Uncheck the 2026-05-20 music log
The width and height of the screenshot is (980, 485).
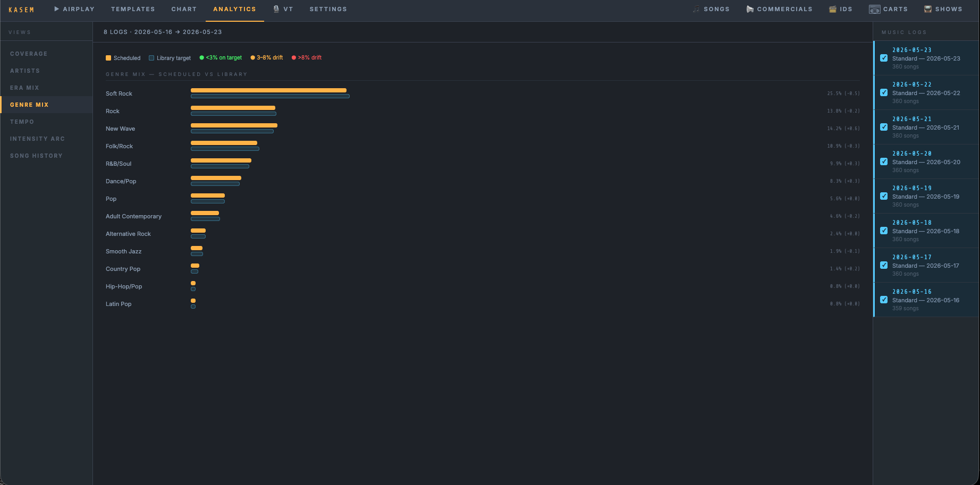884,161
